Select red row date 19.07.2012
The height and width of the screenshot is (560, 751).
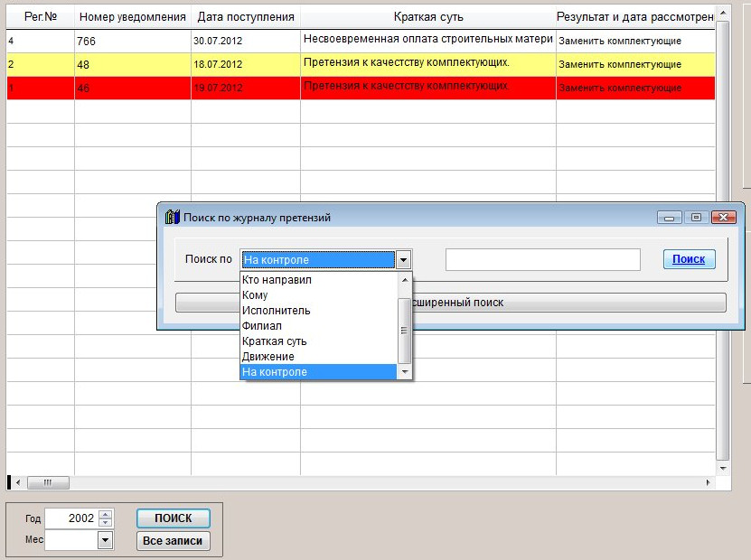click(x=246, y=89)
